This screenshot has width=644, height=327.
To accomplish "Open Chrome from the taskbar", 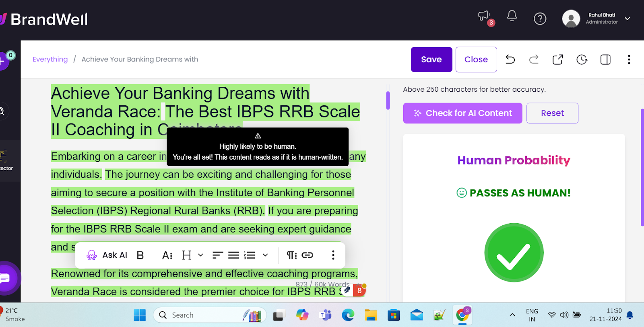I will tap(462, 315).
